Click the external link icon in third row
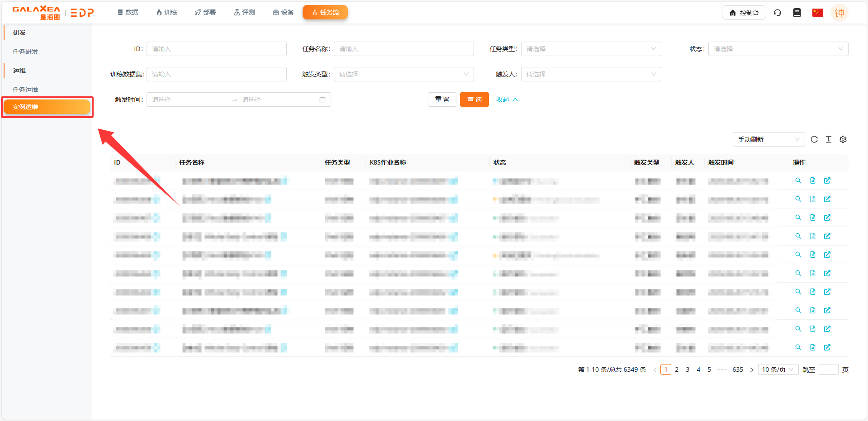This screenshot has height=421, width=868. point(827,218)
